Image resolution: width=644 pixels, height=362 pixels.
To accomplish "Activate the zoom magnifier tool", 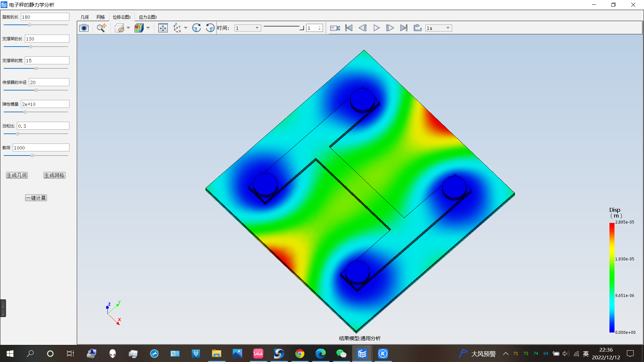I will 101,28.
